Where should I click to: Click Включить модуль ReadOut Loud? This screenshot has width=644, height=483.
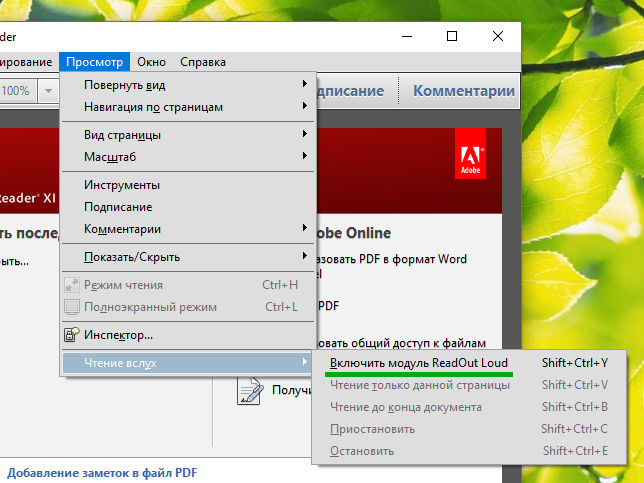(x=469, y=363)
